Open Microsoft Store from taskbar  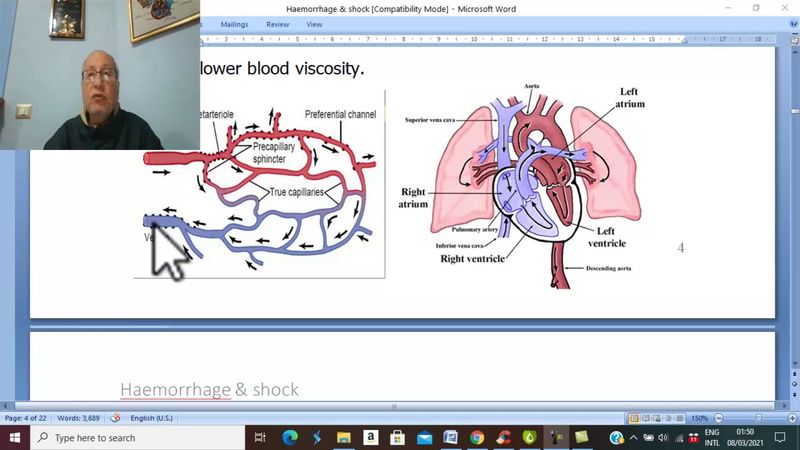pyautogui.click(x=397, y=438)
